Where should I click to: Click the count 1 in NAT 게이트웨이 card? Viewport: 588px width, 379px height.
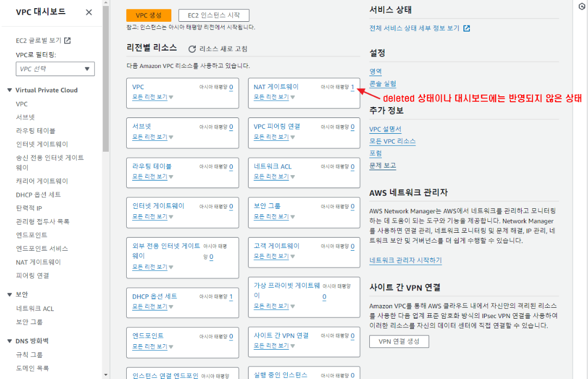[x=352, y=88]
